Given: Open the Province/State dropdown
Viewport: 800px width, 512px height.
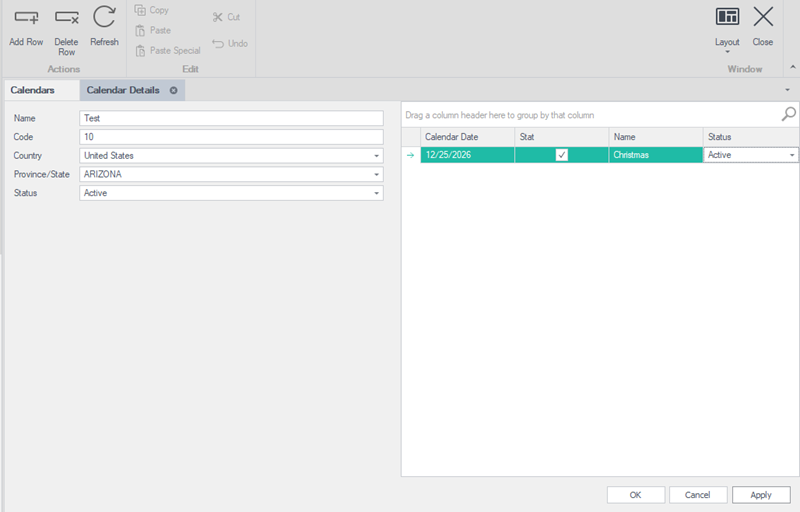Looking at the screenshot, I should [x=377, y=174].
